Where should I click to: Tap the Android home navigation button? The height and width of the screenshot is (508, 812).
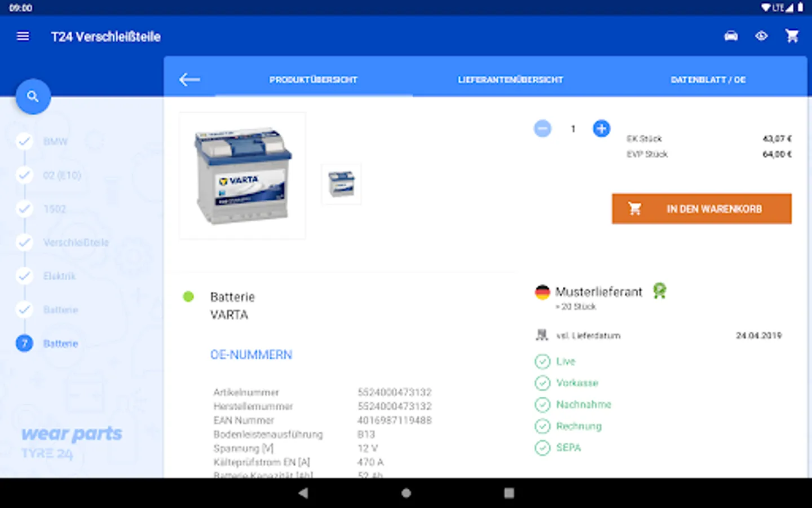406,493
